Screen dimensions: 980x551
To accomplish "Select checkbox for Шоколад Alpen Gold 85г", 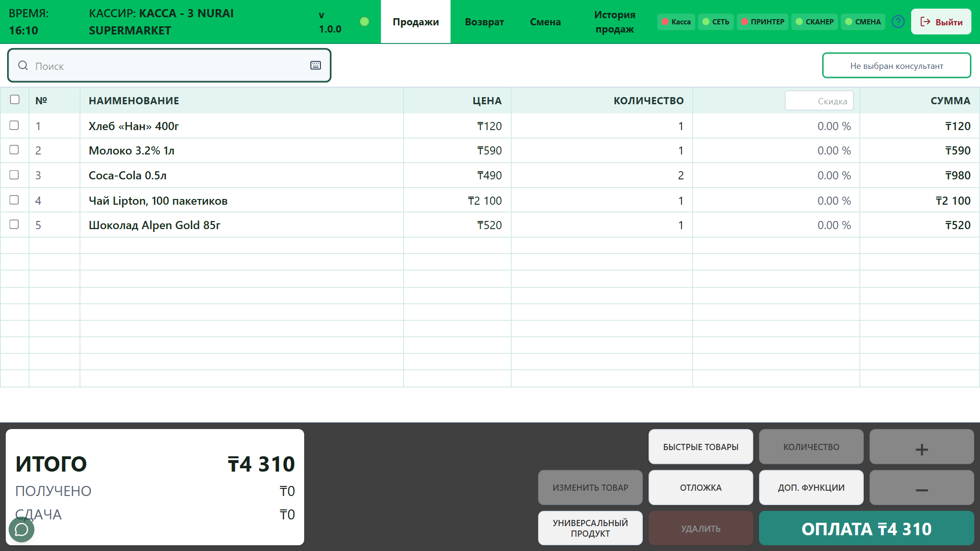I will click(x=14, y=224).
